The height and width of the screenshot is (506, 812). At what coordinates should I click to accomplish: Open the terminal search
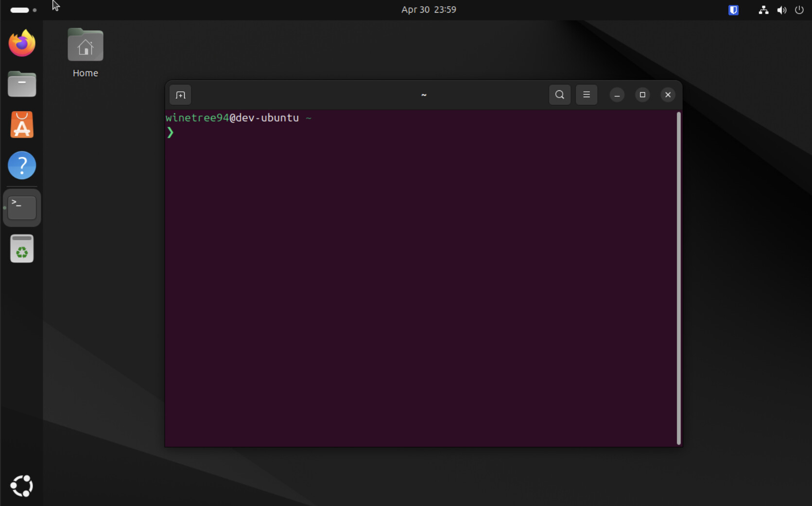[x=560, y=95]
